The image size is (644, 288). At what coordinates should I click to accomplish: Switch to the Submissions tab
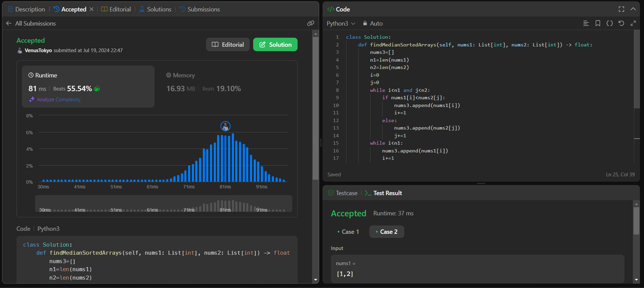point(200,9)
